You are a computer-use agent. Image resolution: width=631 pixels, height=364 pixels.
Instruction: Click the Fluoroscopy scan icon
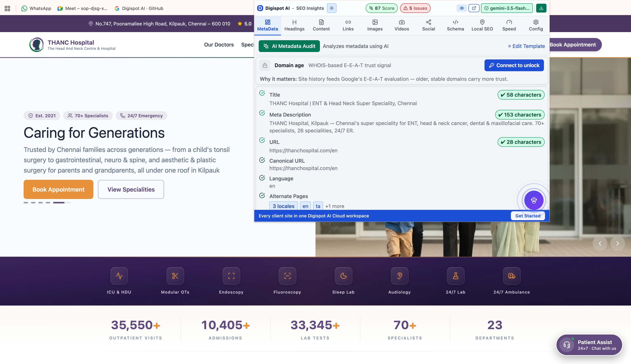pyautogui.click(x=287, y=276)
